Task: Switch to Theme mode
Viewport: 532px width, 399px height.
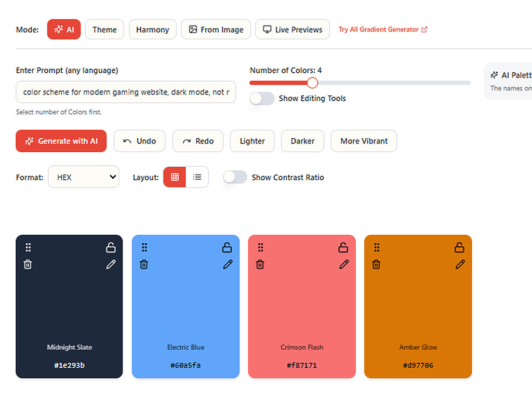Action: pyautogui.click(x=104, y=30)
